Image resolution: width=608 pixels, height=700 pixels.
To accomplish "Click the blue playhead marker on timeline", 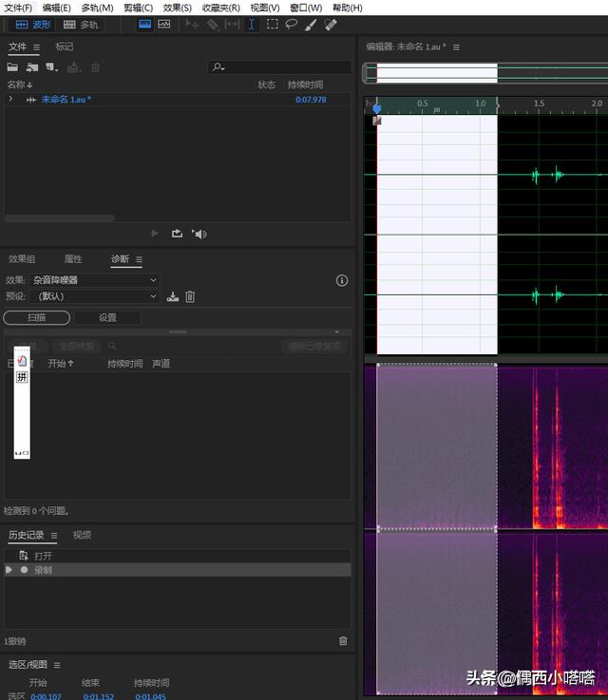I will (x=377, y=108).
